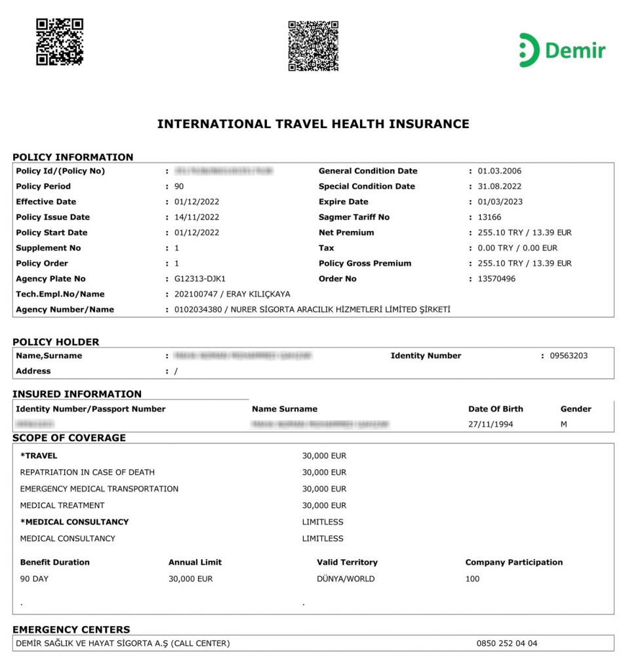Select LIMITLESS next to bold Medical Consultancy
Image resolution: width=627 pixels, height=672 pixels.
click(323, 522)
